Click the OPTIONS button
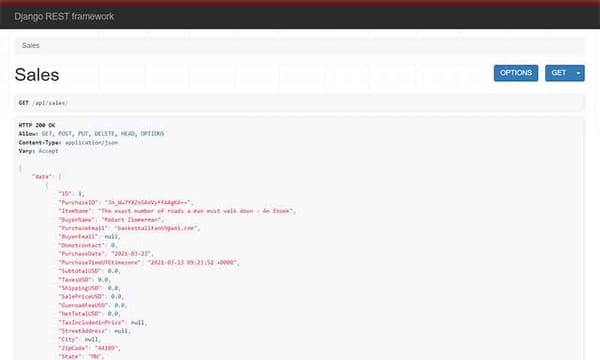 (x=516, y=73)
